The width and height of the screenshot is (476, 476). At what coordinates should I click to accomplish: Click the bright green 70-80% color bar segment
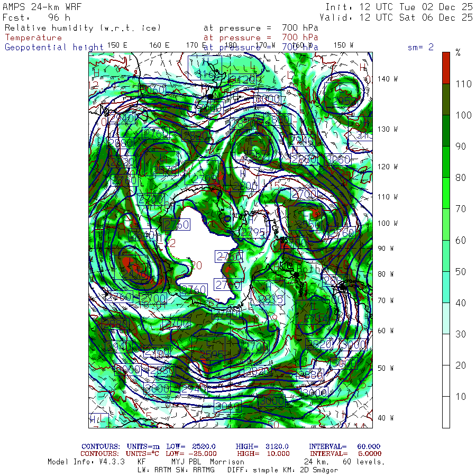tap(446, 193)
